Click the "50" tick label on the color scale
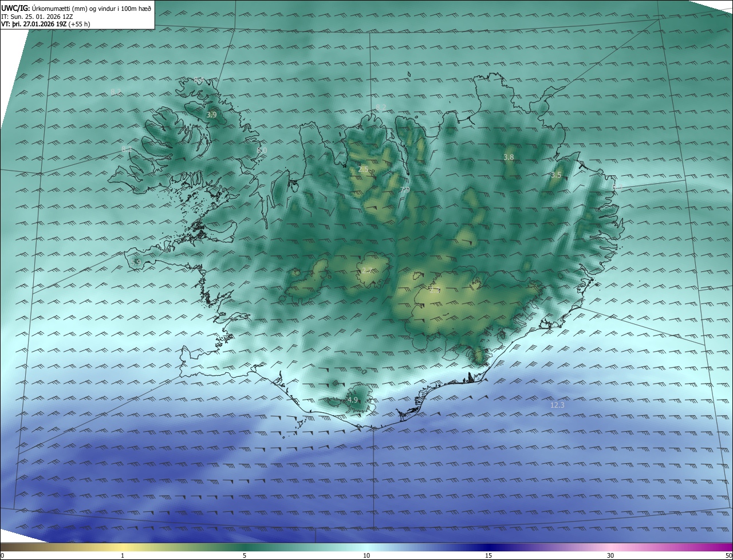The image size is (733, 560). coord(728,556)
